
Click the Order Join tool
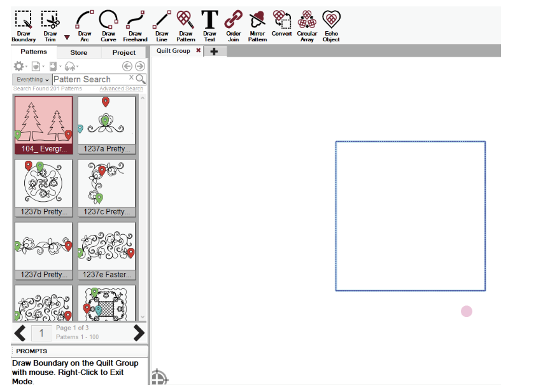(x=234, y=25)
